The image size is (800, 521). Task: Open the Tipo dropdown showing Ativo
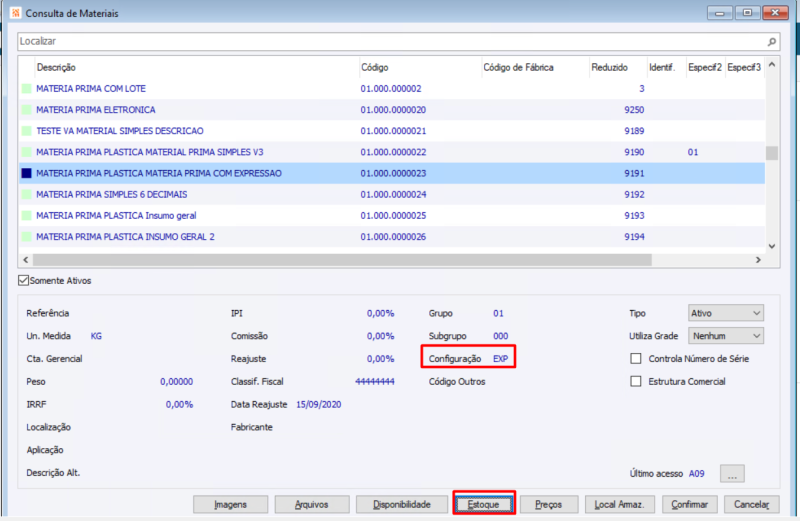[x=726, y=313]
